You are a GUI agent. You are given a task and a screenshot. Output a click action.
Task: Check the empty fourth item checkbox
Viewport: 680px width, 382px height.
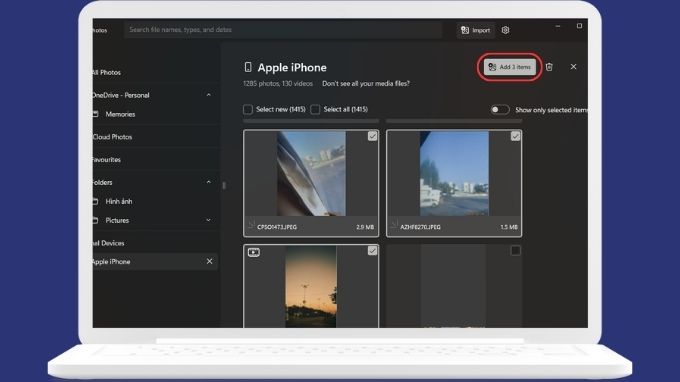tap(515, 251)
